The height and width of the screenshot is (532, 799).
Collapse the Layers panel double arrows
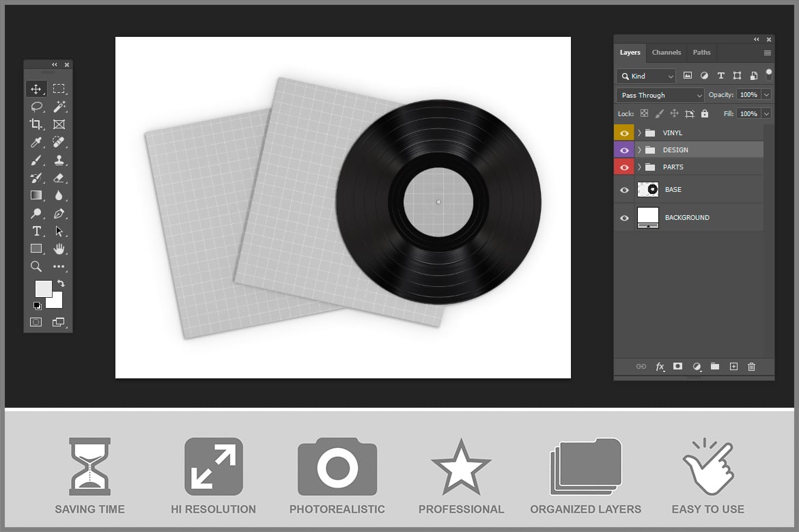point(756,39)
